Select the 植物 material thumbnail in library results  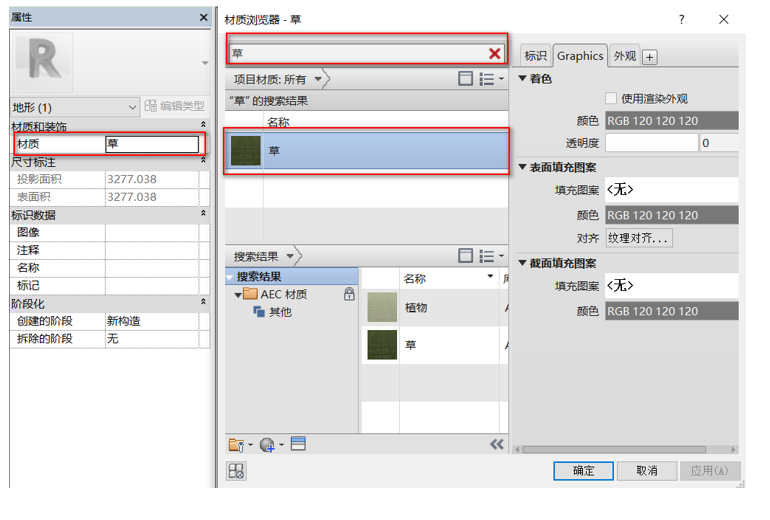click(x=383, y=307)
